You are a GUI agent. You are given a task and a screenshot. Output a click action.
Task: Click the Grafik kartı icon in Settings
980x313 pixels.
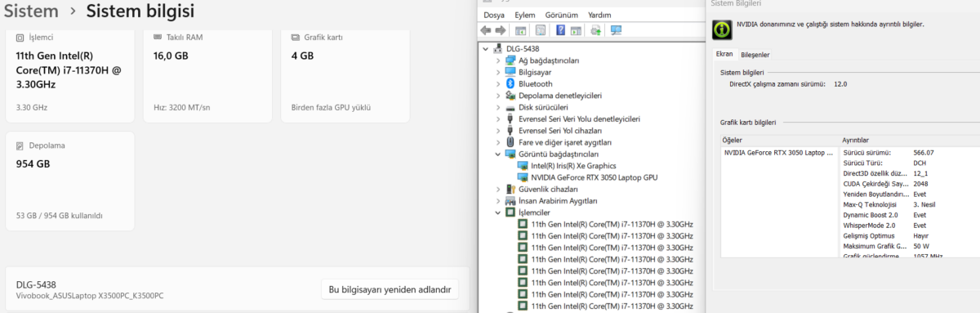point(296,38)
